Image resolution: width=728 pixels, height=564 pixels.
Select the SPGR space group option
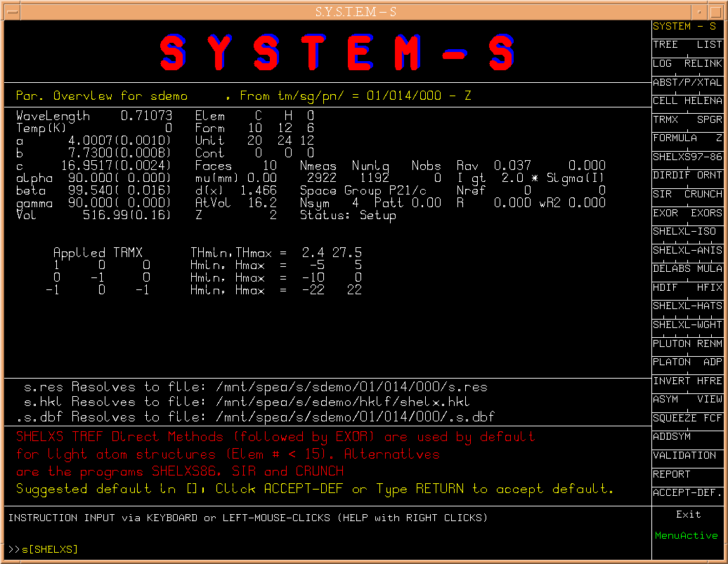pos(709,119)
